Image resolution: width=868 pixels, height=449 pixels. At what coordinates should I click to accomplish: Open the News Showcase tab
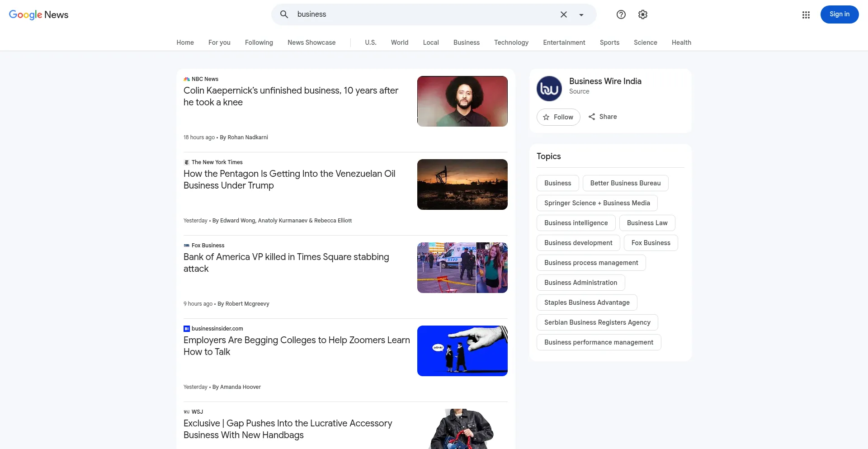coord(311,43)
